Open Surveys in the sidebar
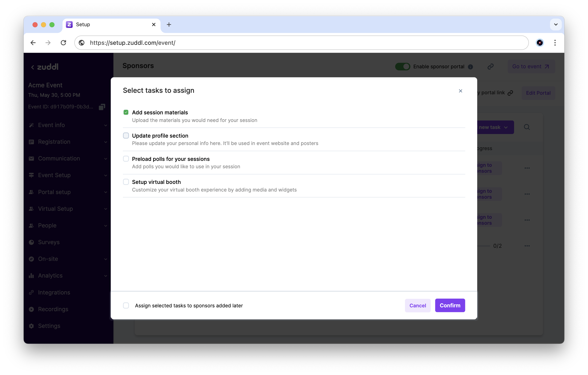Viewport: 588px width, 375px height. pyautogui.click(x=49, y=242)
